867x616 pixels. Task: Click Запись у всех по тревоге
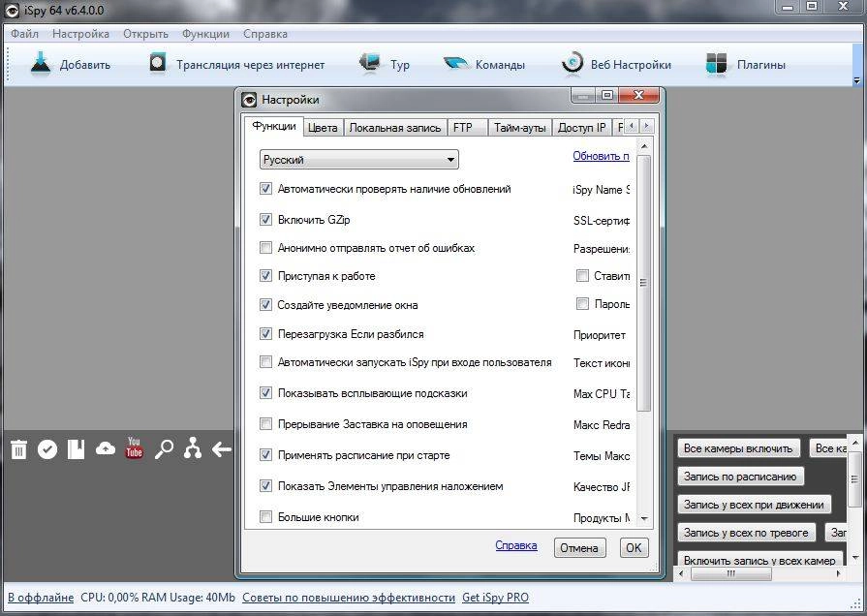coord(747,533)
